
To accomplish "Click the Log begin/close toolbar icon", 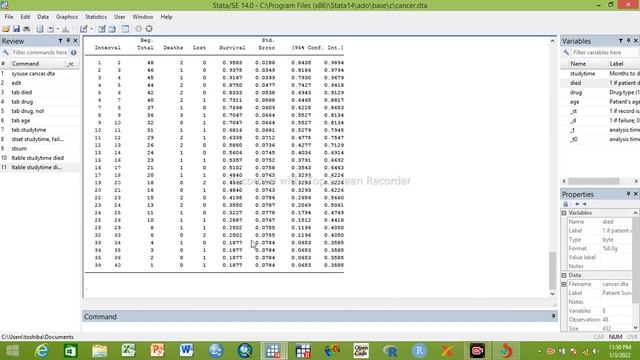I will tap(40, 29).
